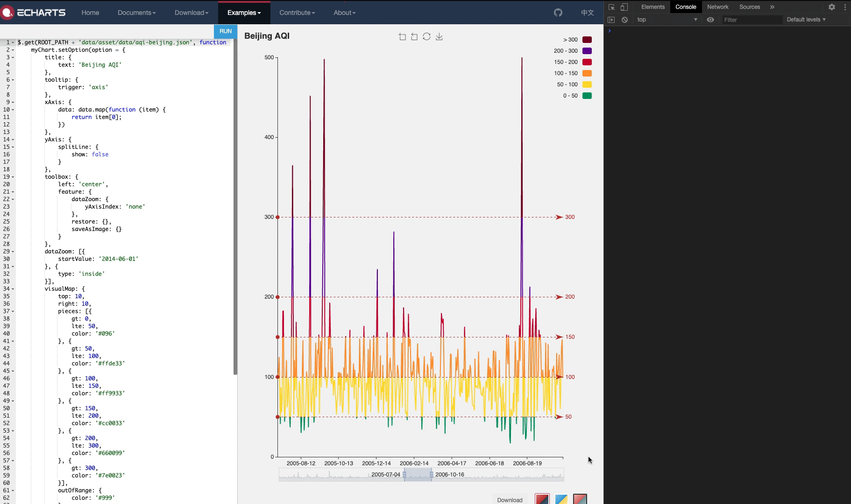Activate the chart area zoom tool
This screenshot has width=851, height=504.
click(x=402, y=36)
